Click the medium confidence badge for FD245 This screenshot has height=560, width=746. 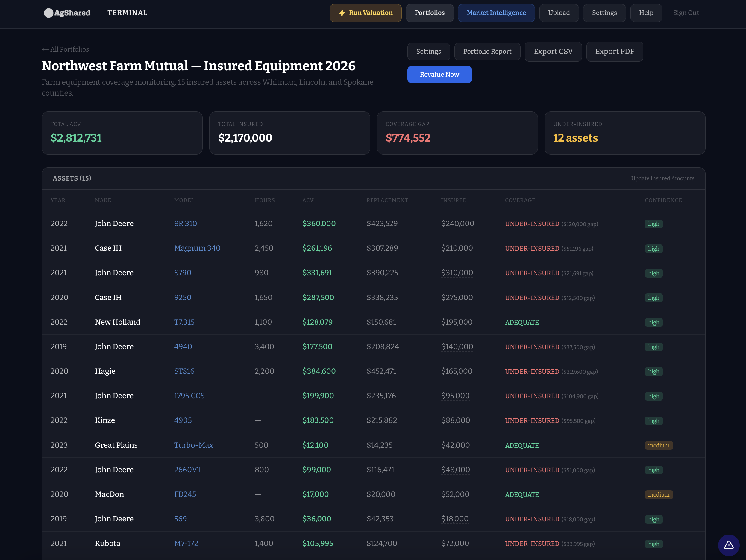click(658, 494)
